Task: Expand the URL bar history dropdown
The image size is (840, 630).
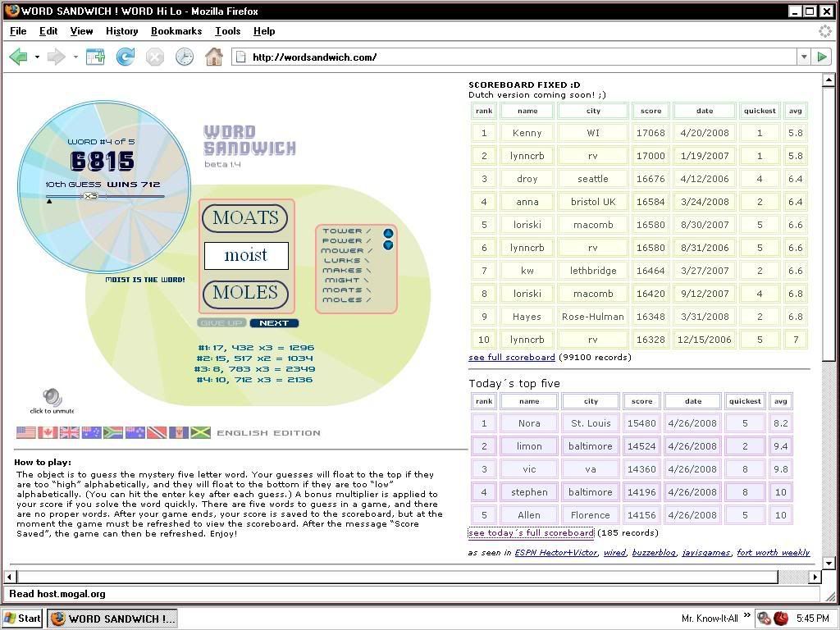Action: coord(803,57)
